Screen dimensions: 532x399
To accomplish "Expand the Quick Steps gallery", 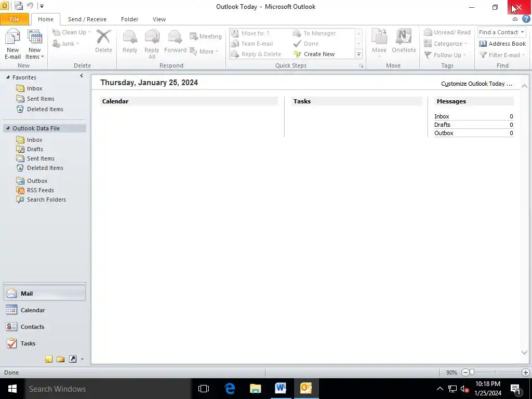I will pos(358,54).
